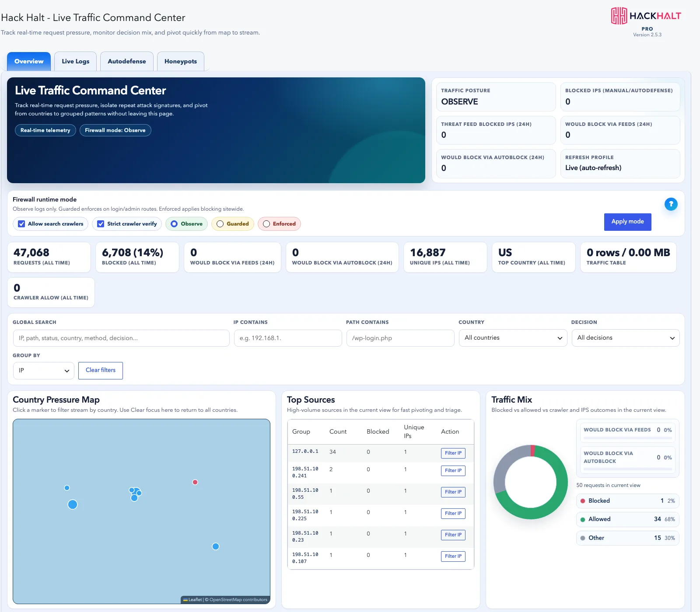Click the Leaflet flag attribution icon
Viewport: 700px width, 612px height.
pyautogui.click(x=185, y=600)
